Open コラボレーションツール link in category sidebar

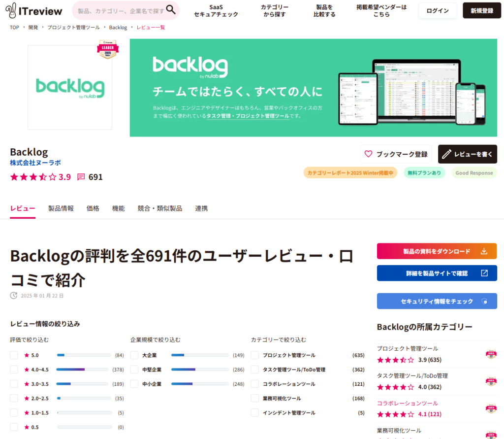(407, 403)
